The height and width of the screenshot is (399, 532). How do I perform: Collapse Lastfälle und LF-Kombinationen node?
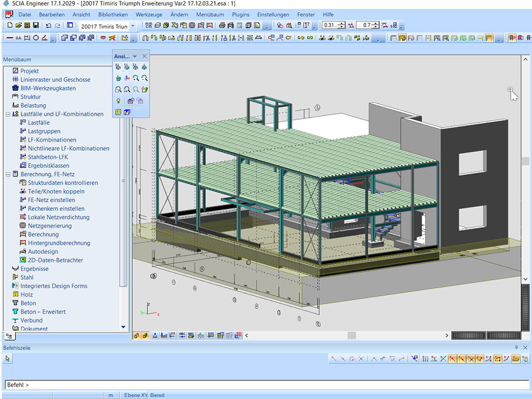click(x=8, y=114)
